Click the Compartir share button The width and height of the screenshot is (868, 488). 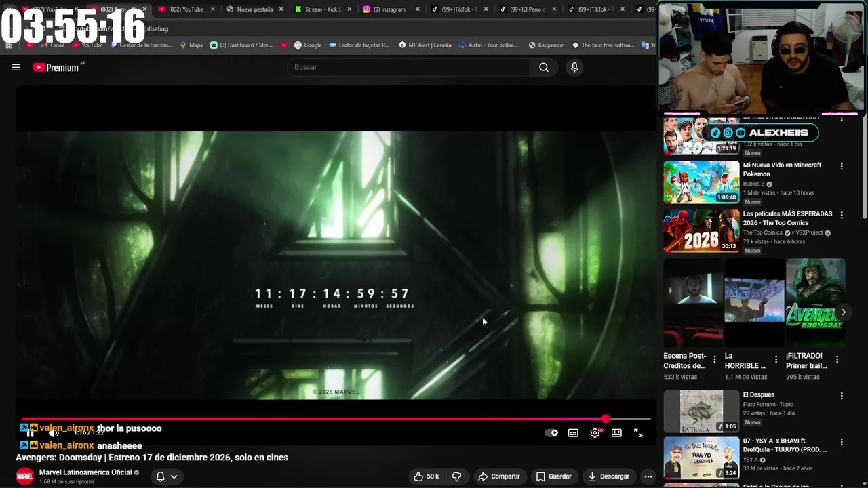click(498, 476)
